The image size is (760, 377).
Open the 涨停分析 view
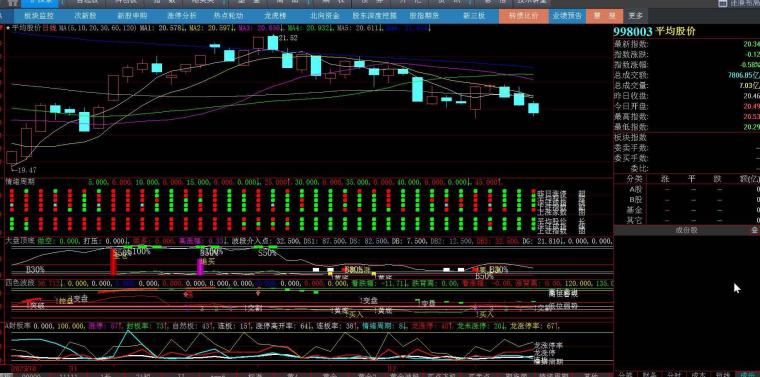tap(179, 16)
